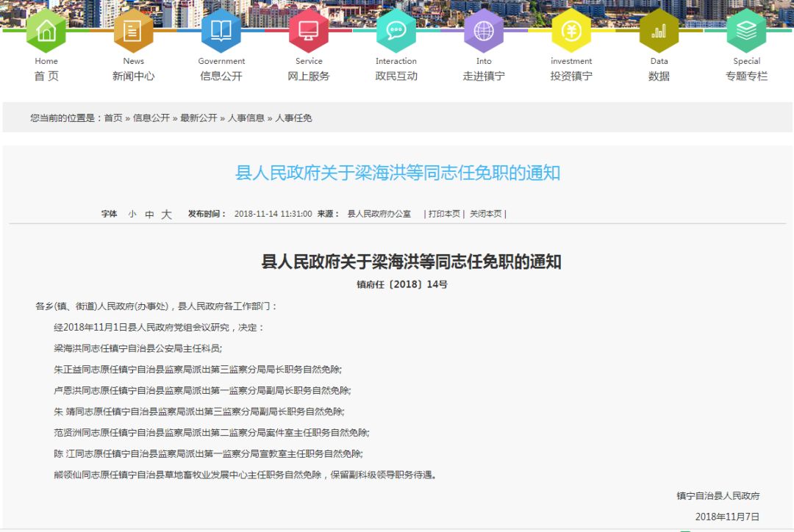Go to 首页 navigation label
The width and height of the screenshot is (794, 532).
(46, 76)
